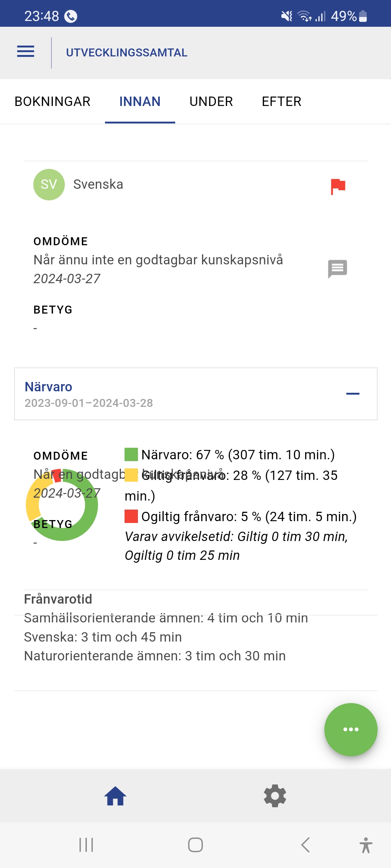Collapse the Närvaro section with the minus icon
This screenshot has height=868, width=391.
pyautogui.click(x=353, y=394)
